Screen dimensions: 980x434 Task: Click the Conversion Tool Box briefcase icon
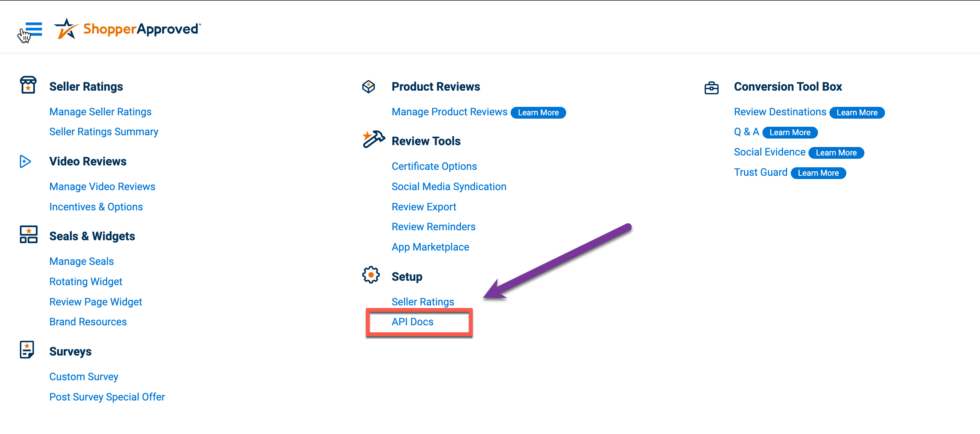(x=711, y=88)
